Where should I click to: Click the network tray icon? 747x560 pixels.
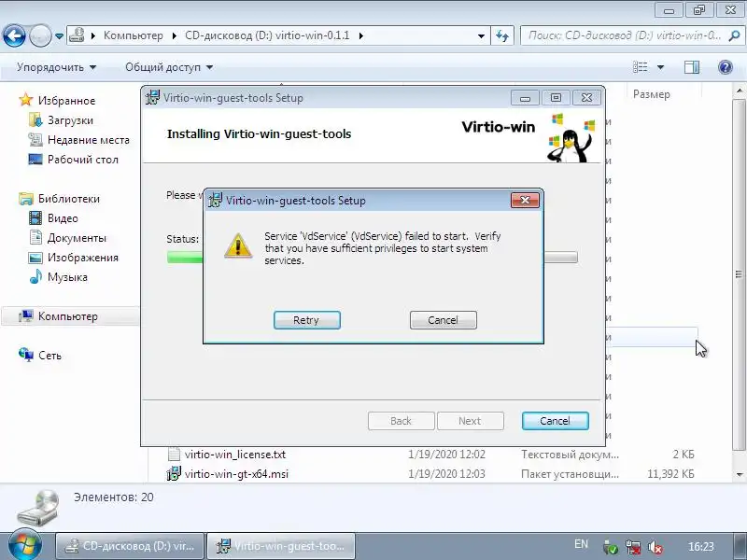click(633, 548)
